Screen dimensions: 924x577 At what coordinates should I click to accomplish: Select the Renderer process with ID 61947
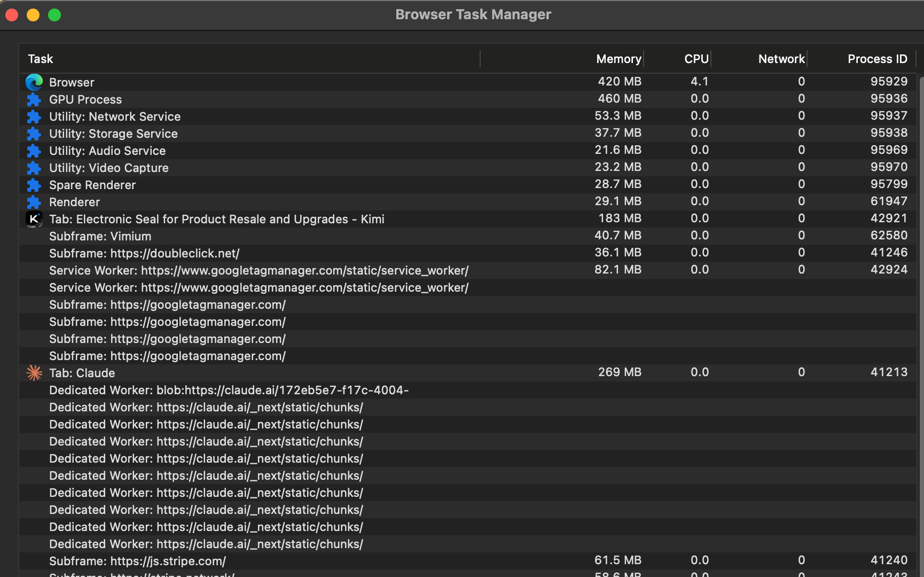[x=74, y=202]
